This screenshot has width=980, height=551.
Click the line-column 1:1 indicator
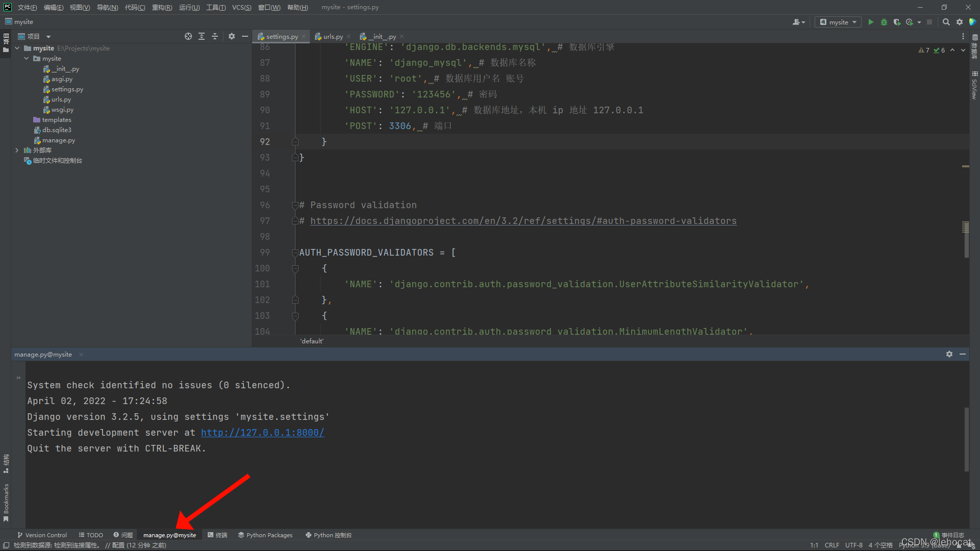tap(814, 545)
